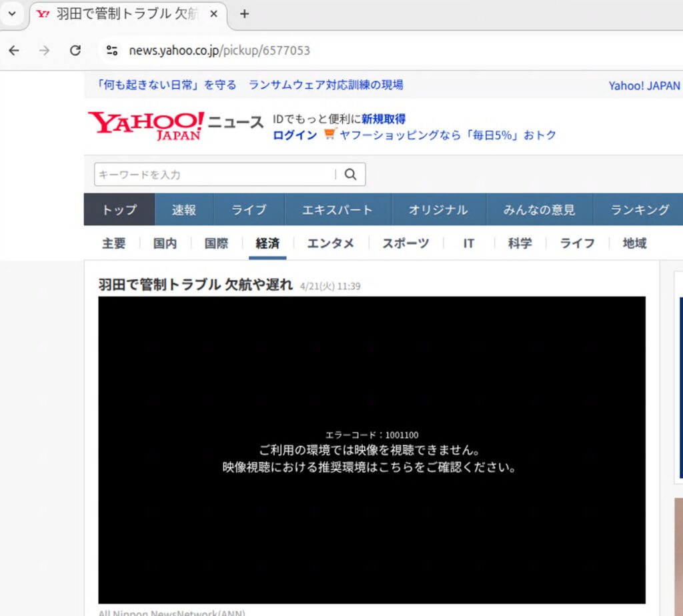This screenshot has height=616, width=683.
Task: Click the browser reload icon
Action: click(x=75, y=51)
